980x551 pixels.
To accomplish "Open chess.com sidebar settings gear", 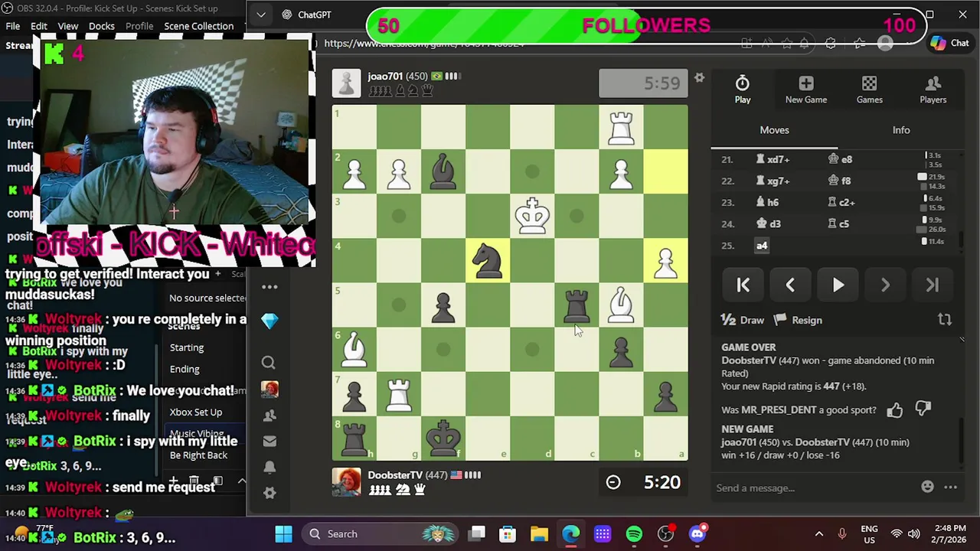I will click(269, 493).
